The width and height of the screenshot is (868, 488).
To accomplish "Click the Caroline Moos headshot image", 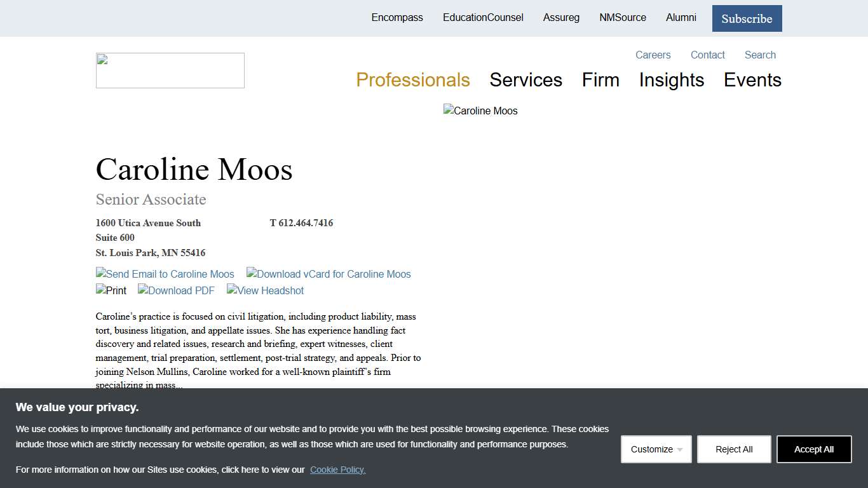I will (x=480, y=111).
